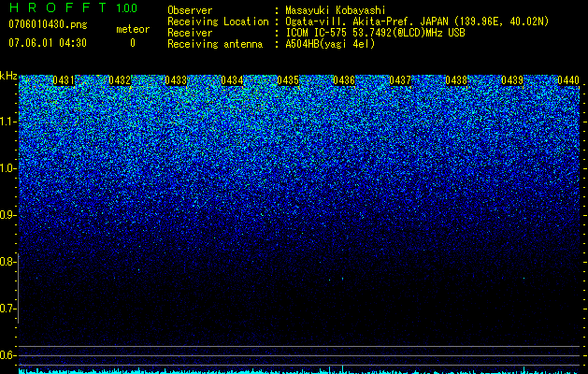Image resolution: width=588 pixels, height=374 pixels.
Task: Click the meteor count value 0
Action: (x=133, y=43)
